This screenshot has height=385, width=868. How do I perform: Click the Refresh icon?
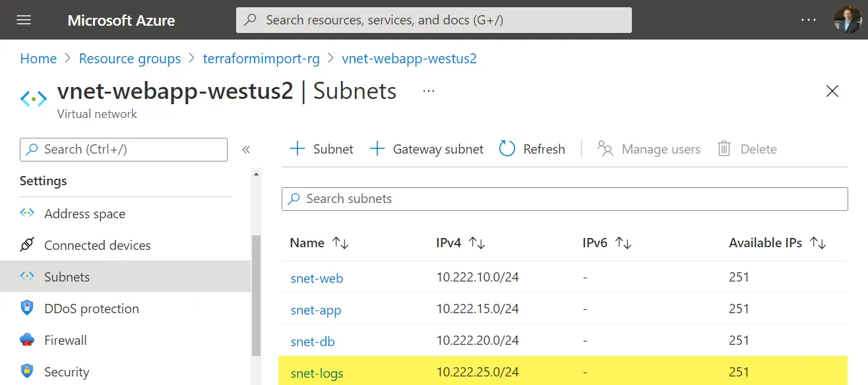pyautogui.click(x=507, y=149)
